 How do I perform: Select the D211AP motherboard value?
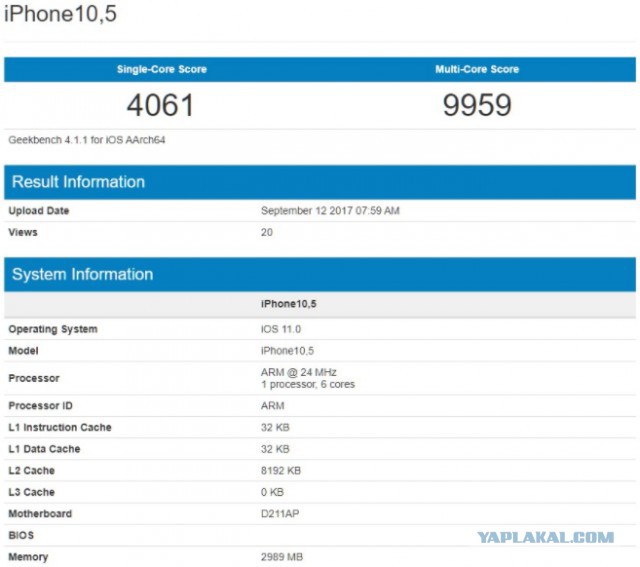pyautogui.click(x=280, y=514)
